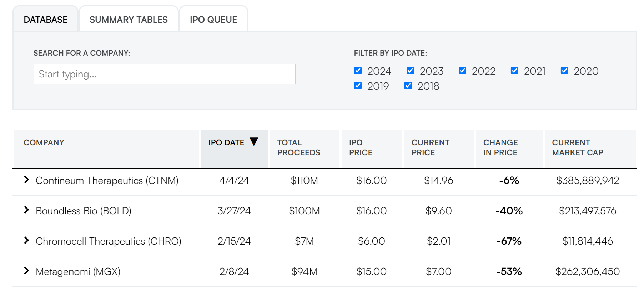The image size is (644, 296).
Task: Click the $385,889,942 market cap value
Action: [588, 181]
